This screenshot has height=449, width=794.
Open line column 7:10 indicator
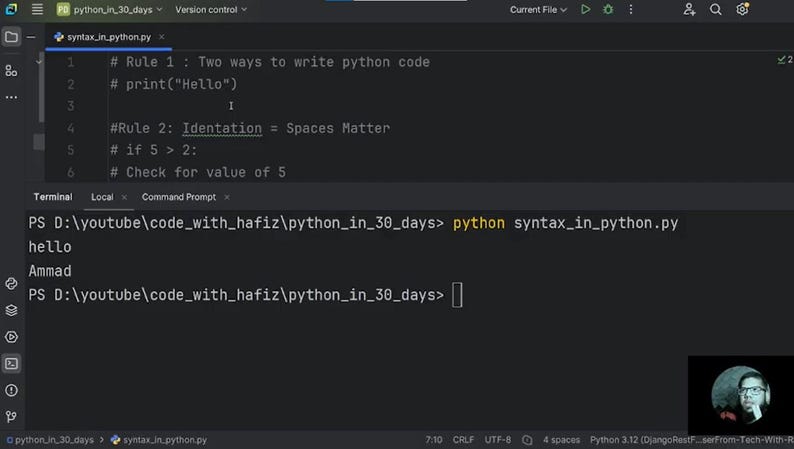[x=433, y=440]
